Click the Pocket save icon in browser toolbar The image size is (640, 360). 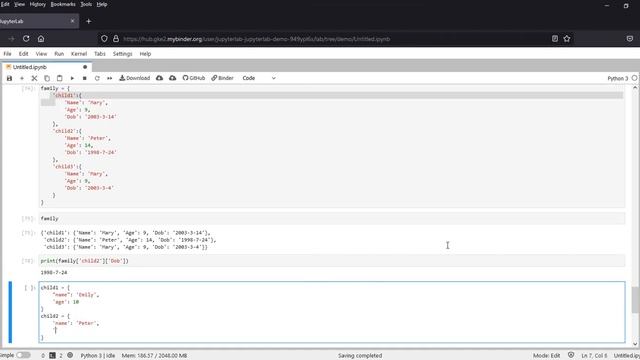tap(630, 39)
